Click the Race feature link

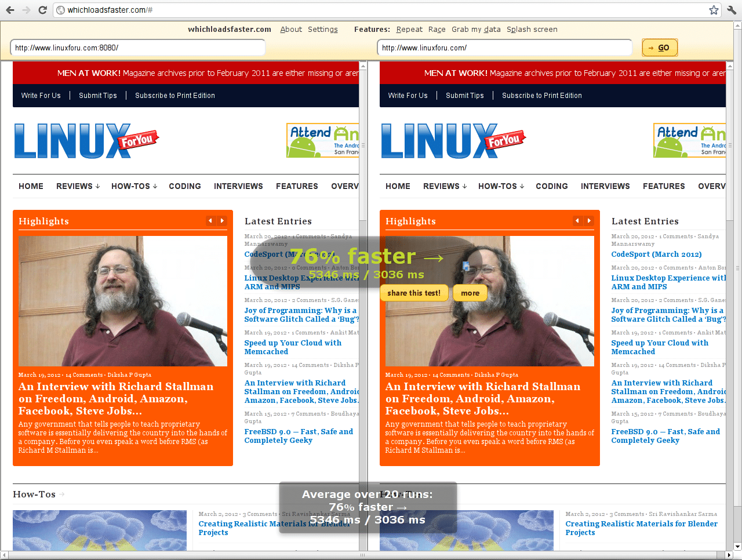coord(437,30)
